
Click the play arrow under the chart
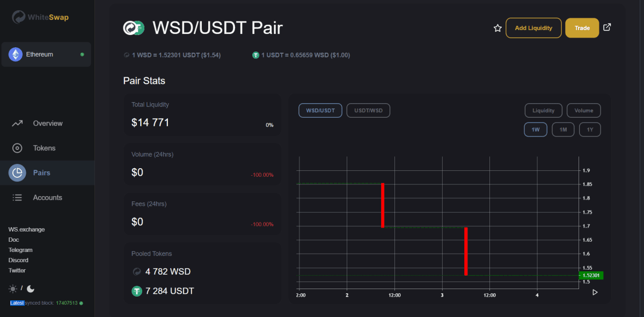pyautogui.click(x=595, y=292)
